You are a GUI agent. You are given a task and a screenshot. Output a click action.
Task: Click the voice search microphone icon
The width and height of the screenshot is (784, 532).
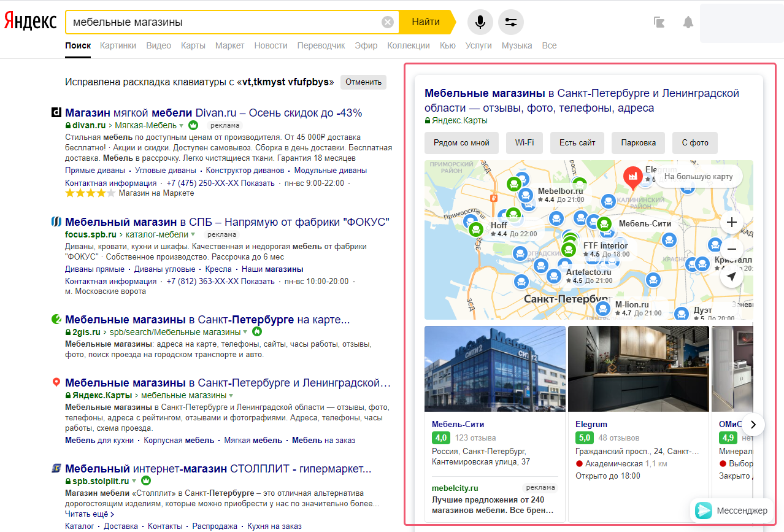pyautogui.click(x=480, y=22)
